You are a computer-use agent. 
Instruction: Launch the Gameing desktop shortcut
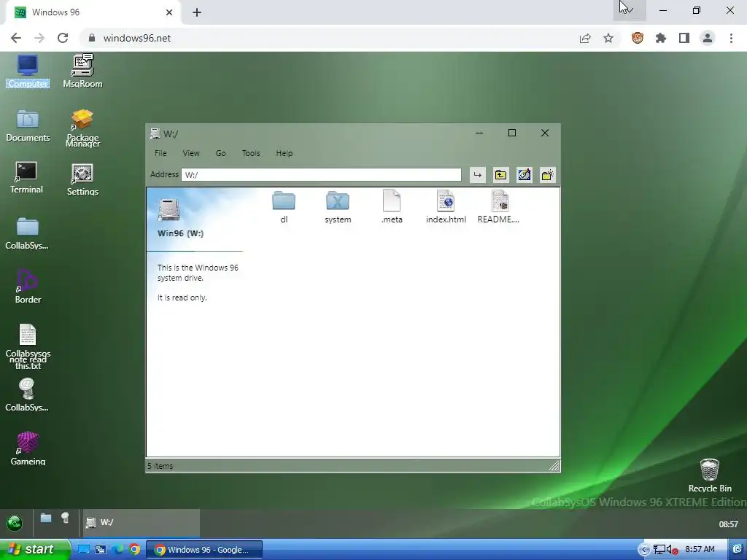[x=28, y=448]
